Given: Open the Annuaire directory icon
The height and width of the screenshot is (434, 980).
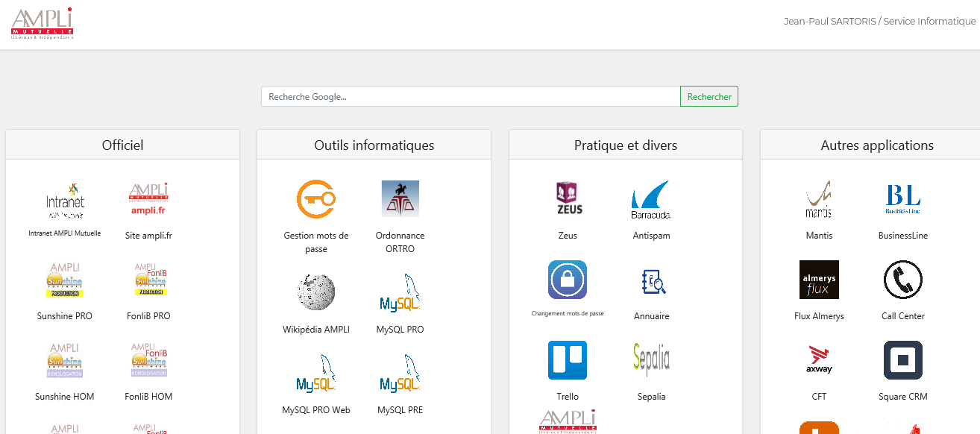Looking at the screenshot, I should (651, 280).
